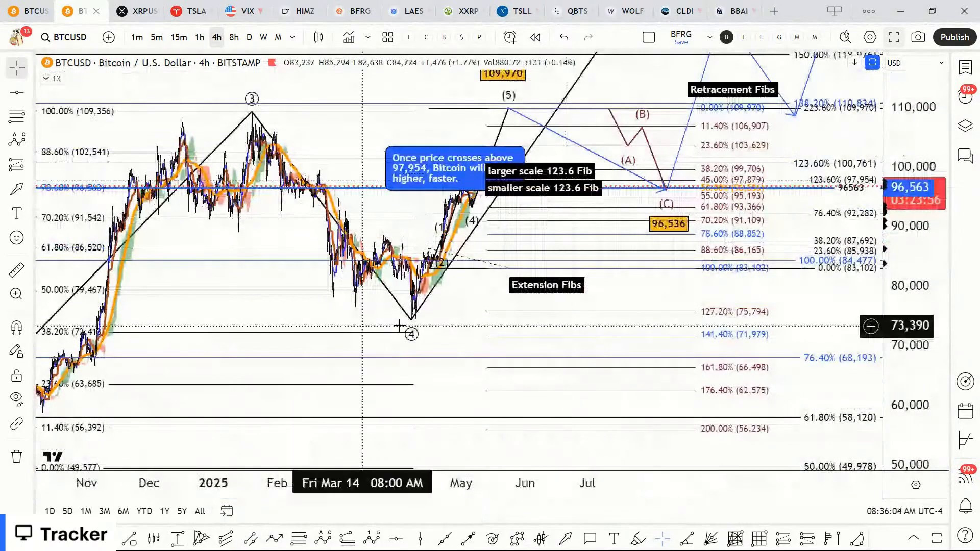Toggle hide all drawings eye icon
This screenshot has width=980, height=551.
(16, 398)
